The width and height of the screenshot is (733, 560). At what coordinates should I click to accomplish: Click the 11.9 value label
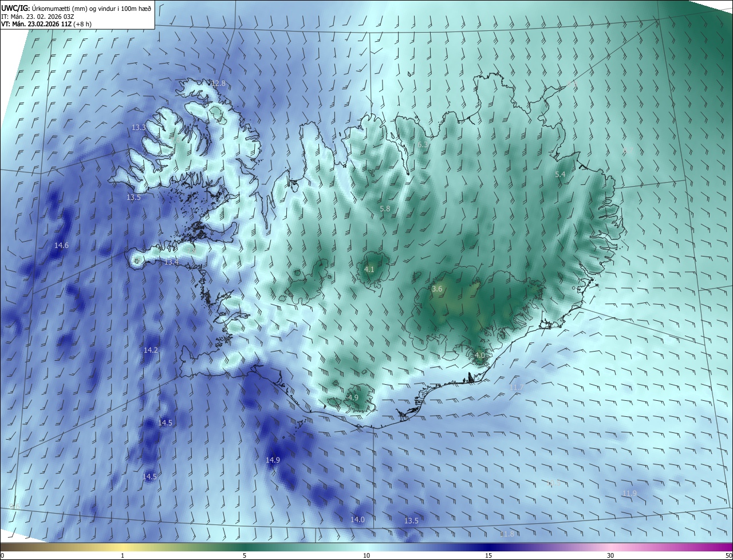[629, 493]
